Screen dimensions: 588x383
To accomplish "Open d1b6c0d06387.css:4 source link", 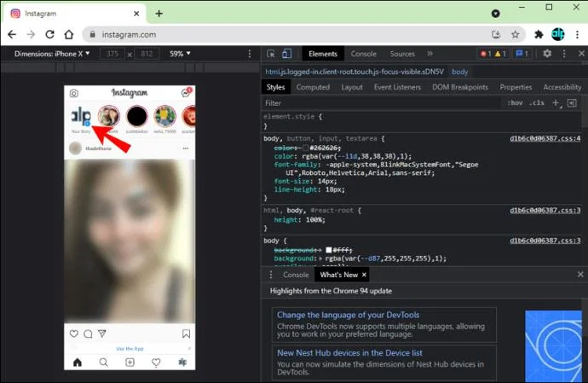I will [545, 138].
